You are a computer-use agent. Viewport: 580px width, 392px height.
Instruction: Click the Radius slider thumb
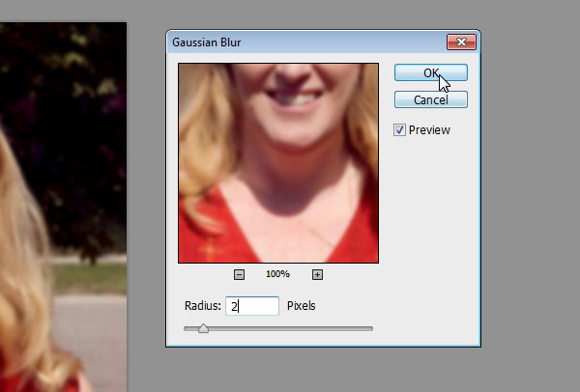pos(203,329)
